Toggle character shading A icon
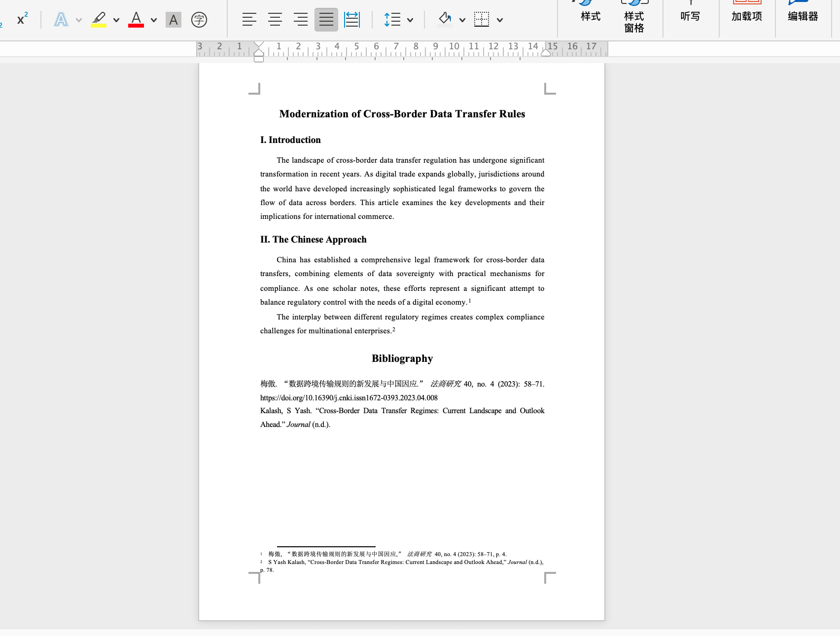Image resolution: width=840 pixels, height=636 pixels. pyautogui.click(x=174, y=20)
